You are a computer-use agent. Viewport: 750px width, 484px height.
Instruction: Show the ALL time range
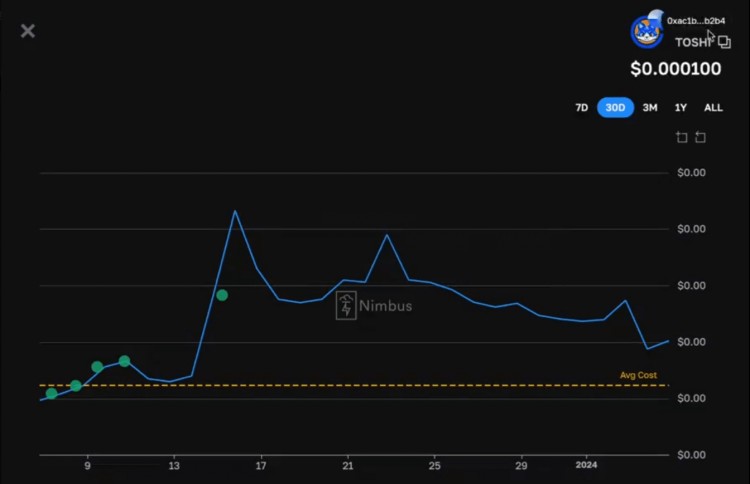[x=713, y=107]
